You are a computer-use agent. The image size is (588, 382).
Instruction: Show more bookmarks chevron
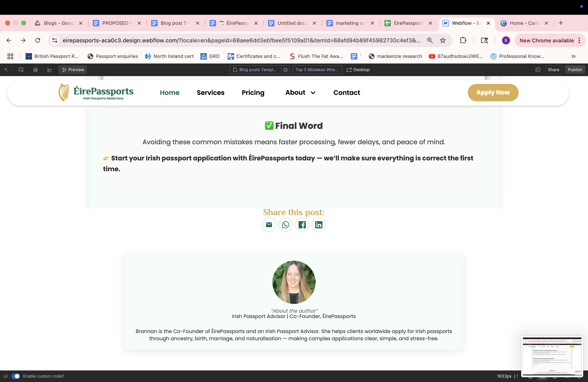[573, 56]
